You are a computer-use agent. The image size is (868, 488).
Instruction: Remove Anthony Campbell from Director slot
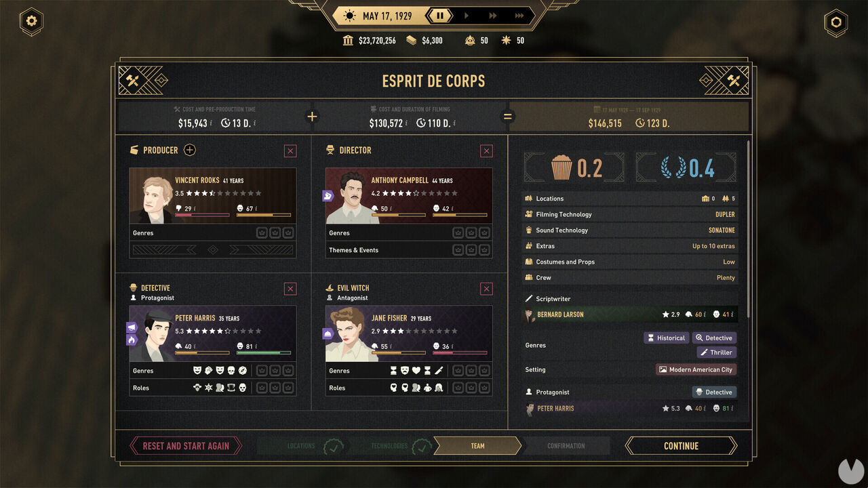click(x=486, y=151)
